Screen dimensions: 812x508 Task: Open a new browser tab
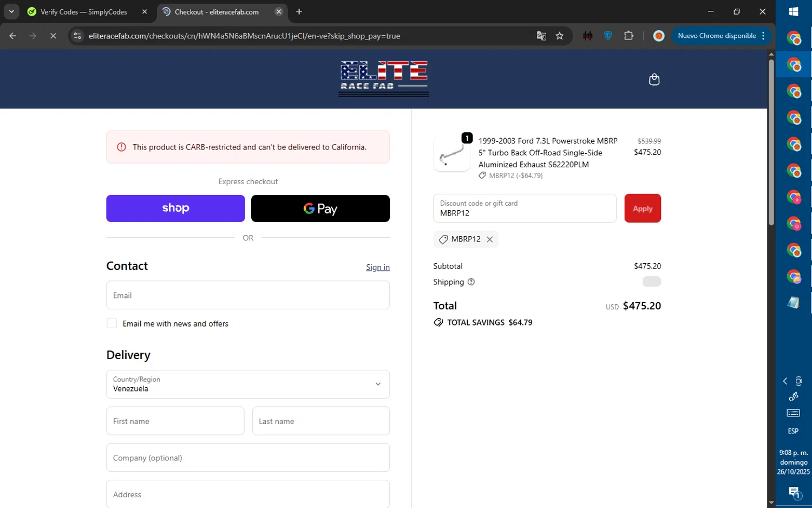[299, 11]
